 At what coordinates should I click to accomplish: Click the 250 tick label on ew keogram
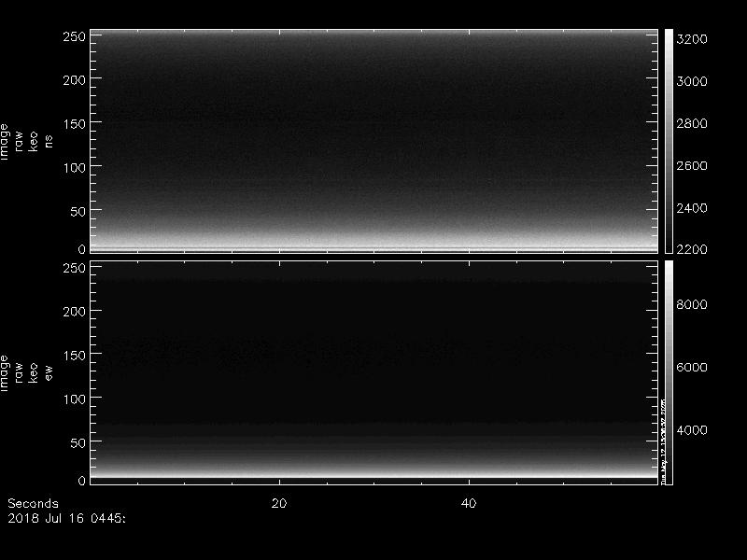tap(74, 268)
